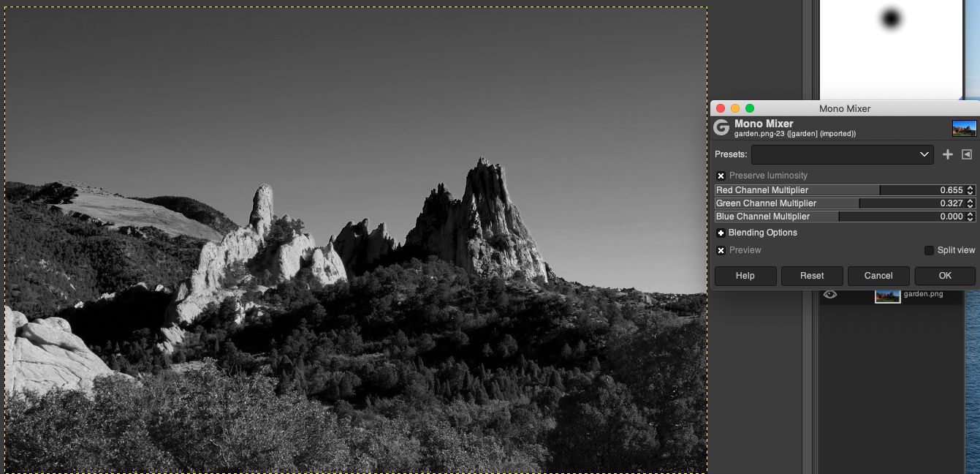The height and width of the screenshot is (474, 980).
Task: Adjust Red Channel Multiplier value stepper
Action: (970, 190)
